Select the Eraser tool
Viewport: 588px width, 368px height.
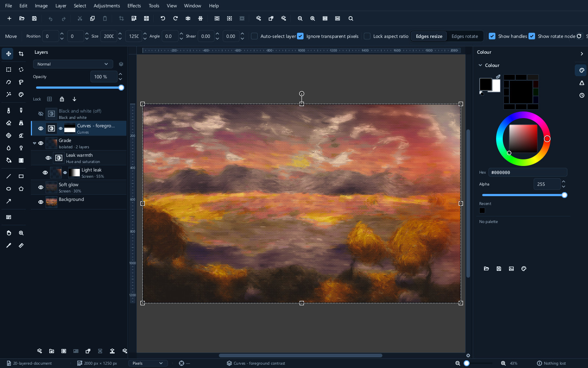click(8, 123)
